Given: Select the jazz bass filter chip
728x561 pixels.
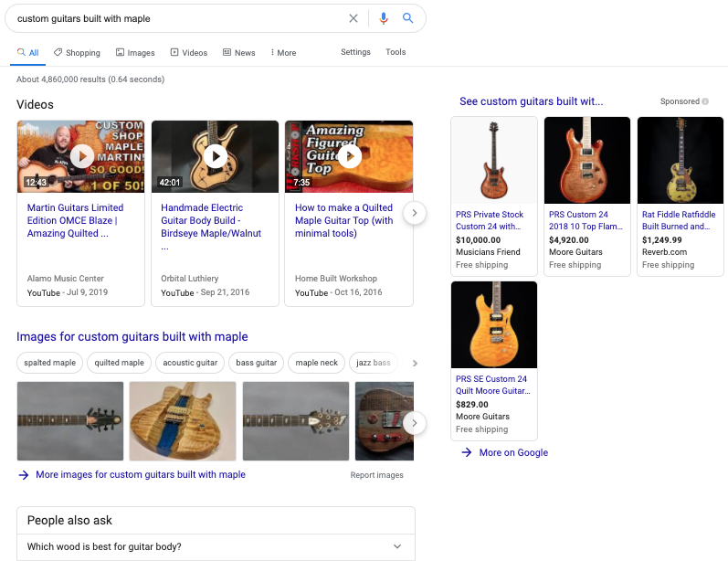Looking at the screenshot, I should pos(374,363).
